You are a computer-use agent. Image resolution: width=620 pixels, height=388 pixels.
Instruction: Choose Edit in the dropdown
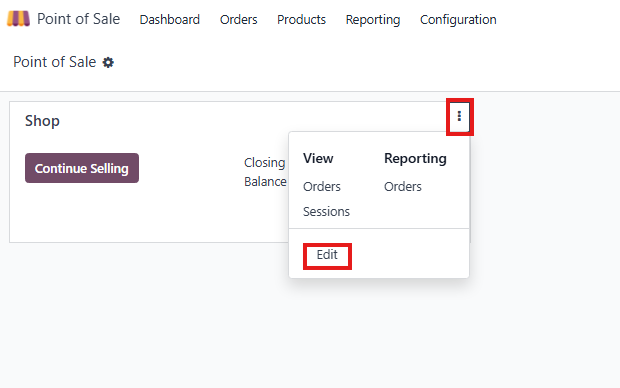tap(327, 255)
